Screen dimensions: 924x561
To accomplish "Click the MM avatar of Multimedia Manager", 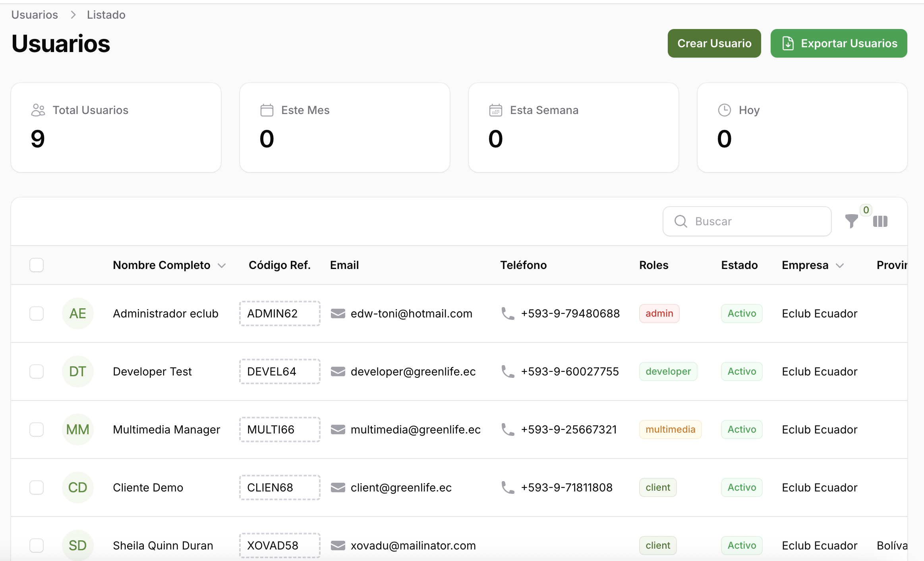I will click(x=77, y=429).
